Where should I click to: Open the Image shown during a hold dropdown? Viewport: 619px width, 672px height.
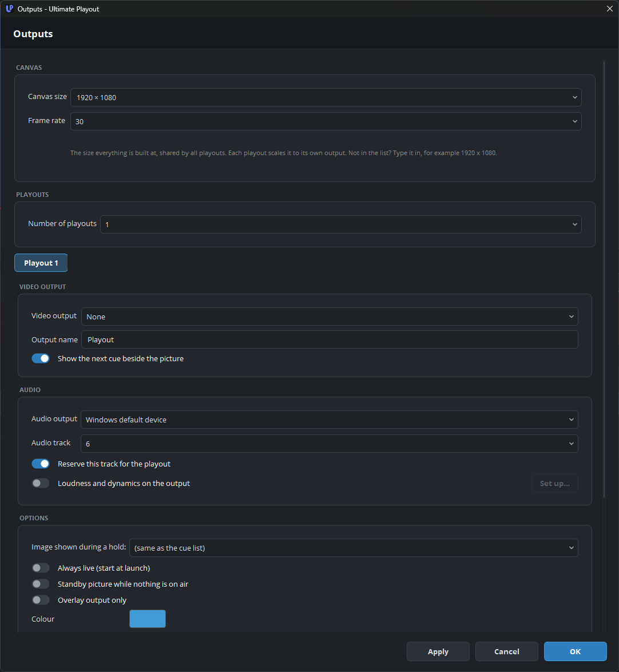pos(354,548)
